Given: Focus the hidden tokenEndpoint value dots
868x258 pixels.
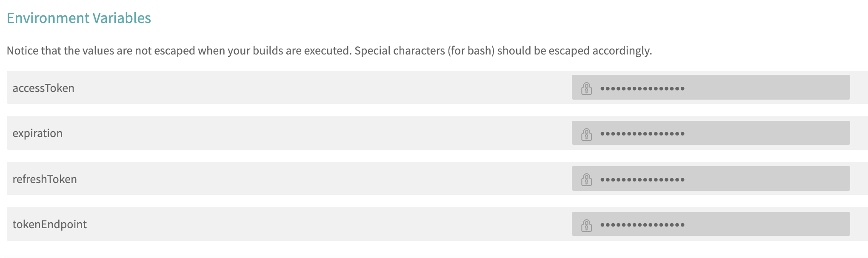Looking at the screenshot, I should click(642, 225).
